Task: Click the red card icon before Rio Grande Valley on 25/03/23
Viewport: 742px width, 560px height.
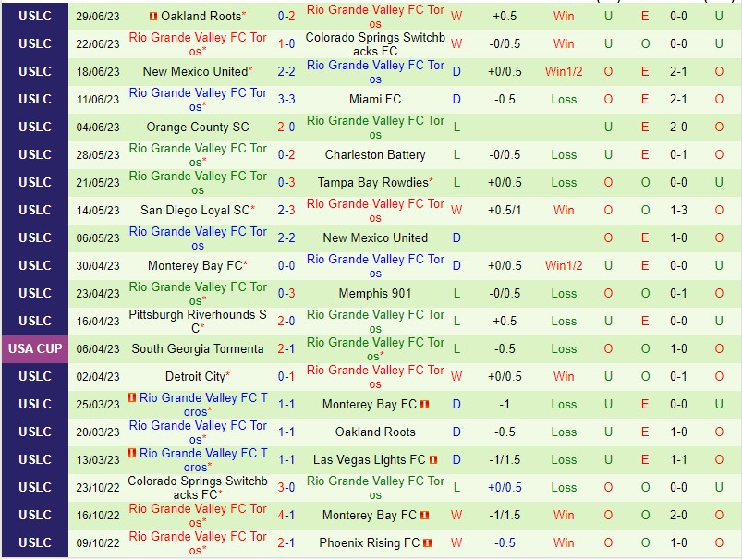Action: pyautogui.click(x=131, y=397)
